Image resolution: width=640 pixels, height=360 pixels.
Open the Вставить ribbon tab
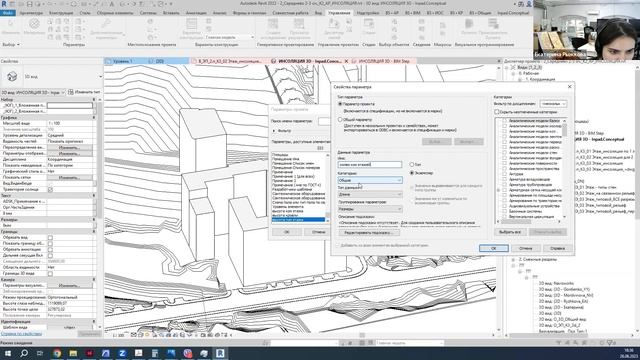coord(171,13)
